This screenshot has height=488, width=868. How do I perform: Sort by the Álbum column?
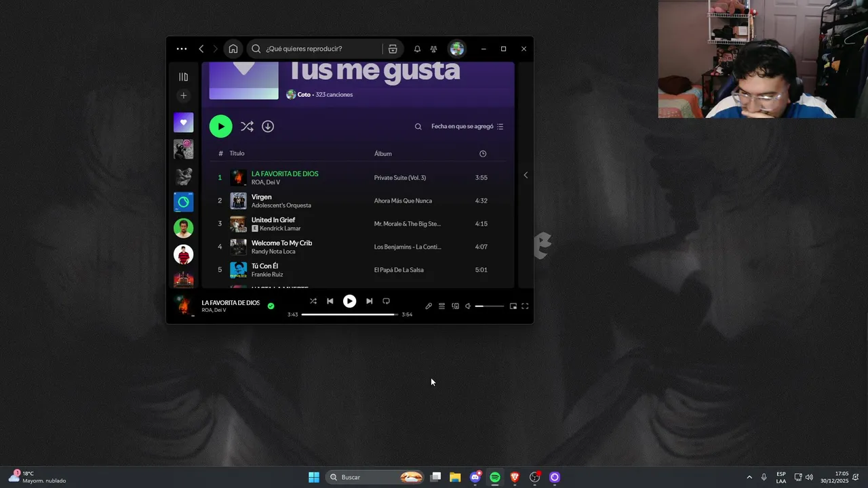pos(383,154)
